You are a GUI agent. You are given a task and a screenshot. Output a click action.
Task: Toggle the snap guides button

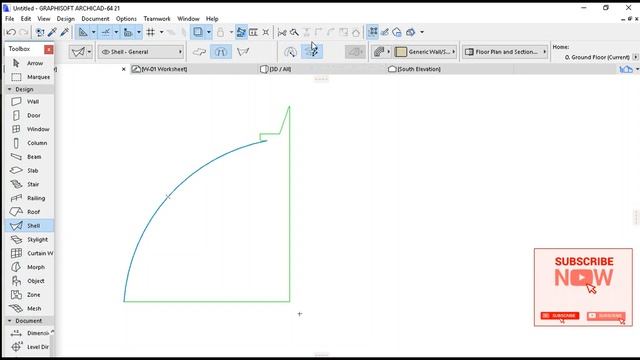click(x=106, y=32)
